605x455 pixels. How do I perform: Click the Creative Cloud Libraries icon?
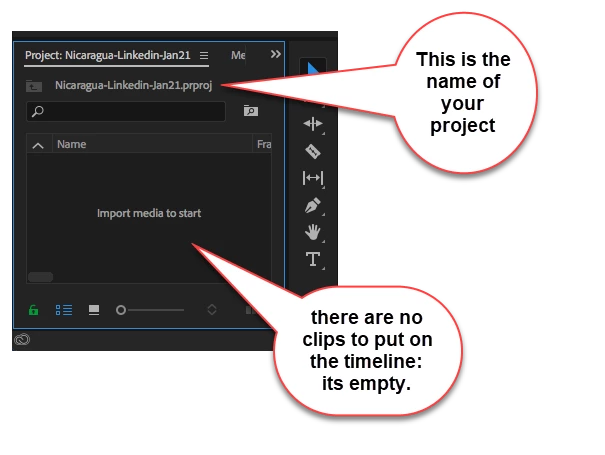pyautogui.click(x=22, y=340)
